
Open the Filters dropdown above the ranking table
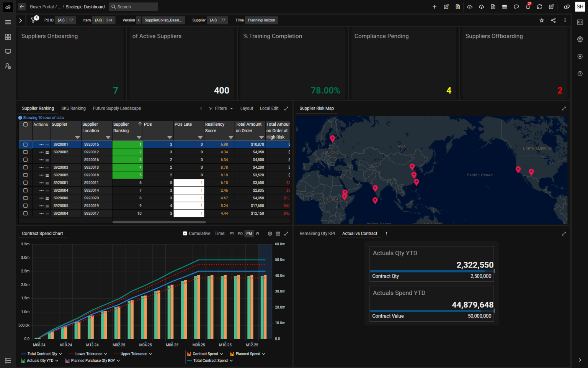(x=220, y=108)
